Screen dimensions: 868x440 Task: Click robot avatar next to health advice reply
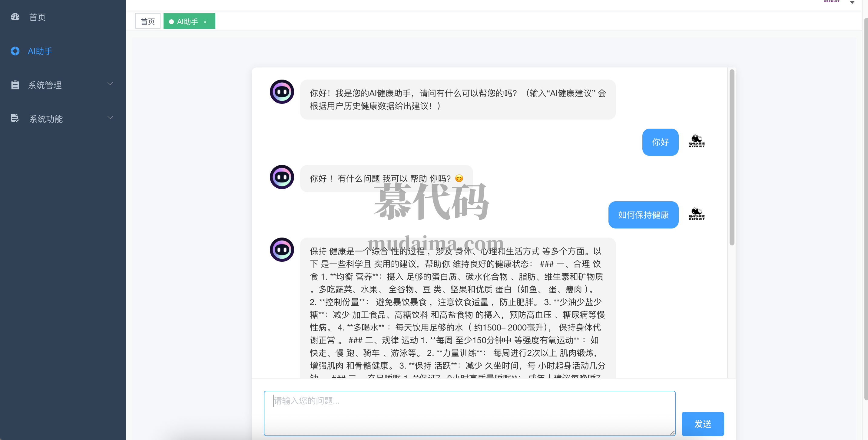click(x=282, y=249)
